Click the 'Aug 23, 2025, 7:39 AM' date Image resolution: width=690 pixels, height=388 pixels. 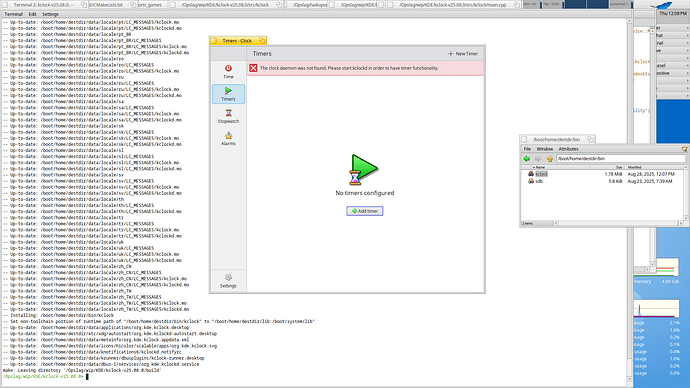pos(650,181)
